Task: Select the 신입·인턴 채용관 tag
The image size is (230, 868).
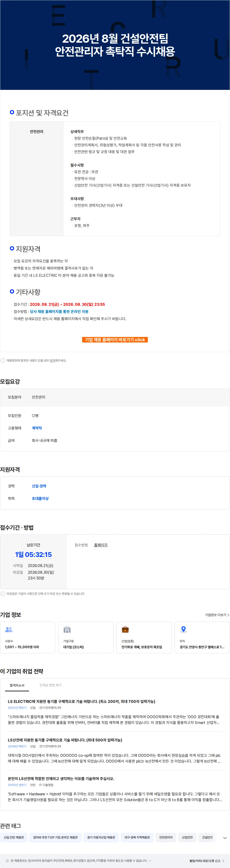Action: (x=14, y=837)
